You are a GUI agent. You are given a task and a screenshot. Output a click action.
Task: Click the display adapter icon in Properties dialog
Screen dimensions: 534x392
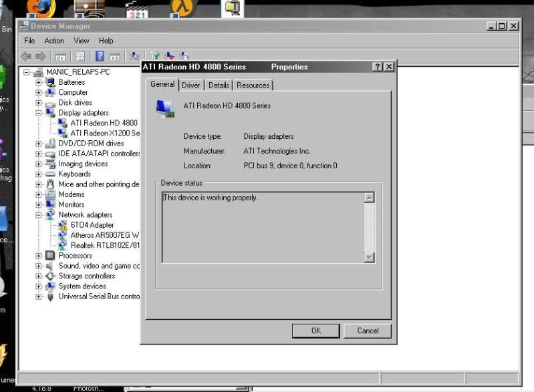pos(165,108)
